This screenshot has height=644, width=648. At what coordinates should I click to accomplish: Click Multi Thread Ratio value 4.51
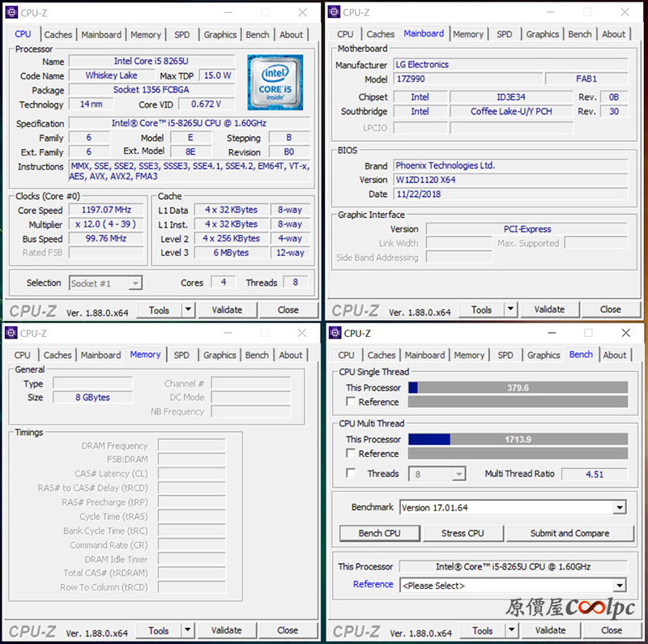595,474
